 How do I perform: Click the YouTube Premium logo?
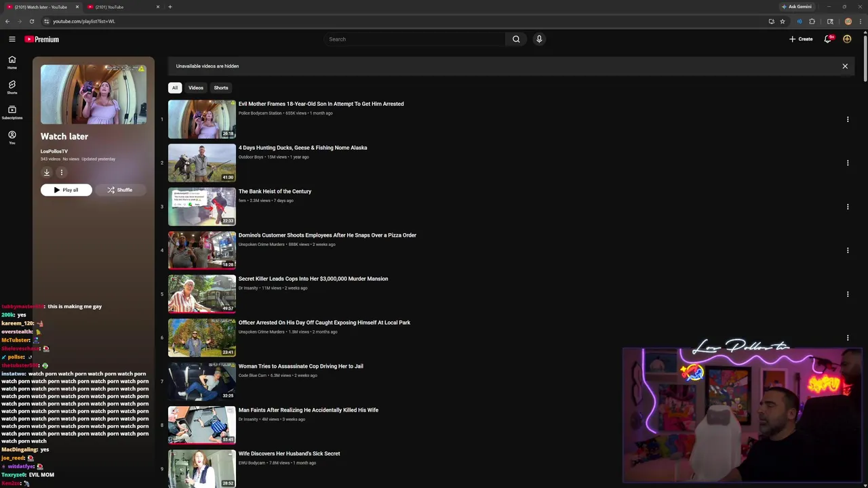(x=42, y=39)
